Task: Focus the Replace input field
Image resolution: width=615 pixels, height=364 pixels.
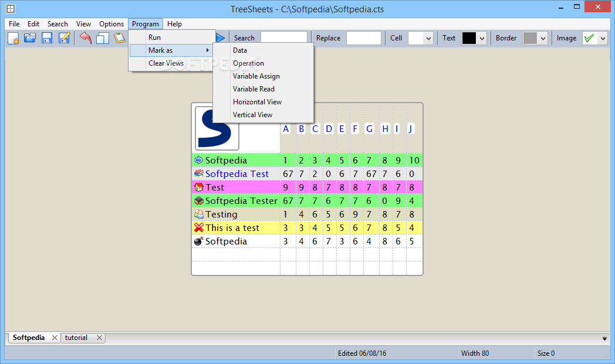Action: tap(364, 39)
